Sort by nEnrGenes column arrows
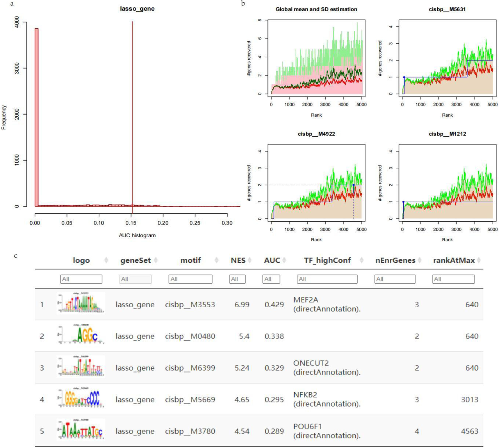The height and width of the screenshot is (448, 499). tap(420, 260)
